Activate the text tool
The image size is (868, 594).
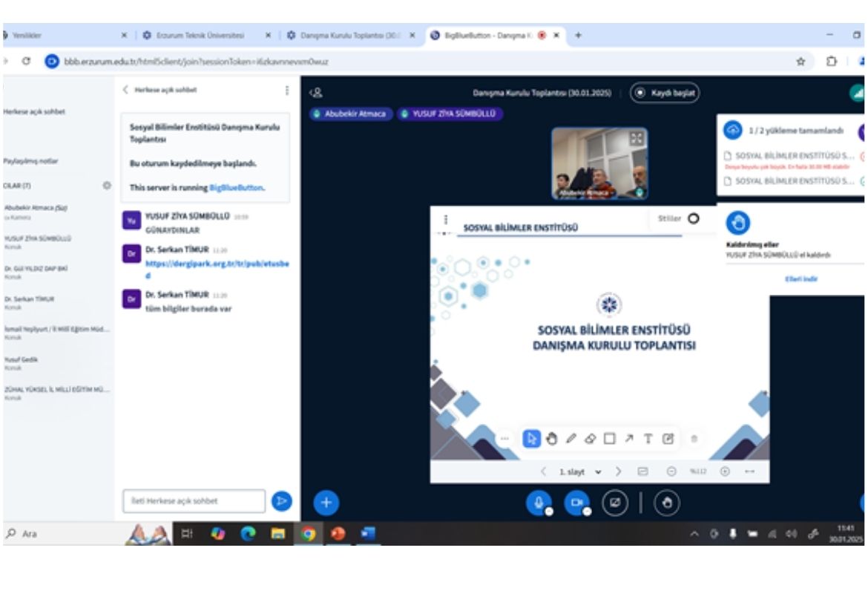tap(648, 439)
